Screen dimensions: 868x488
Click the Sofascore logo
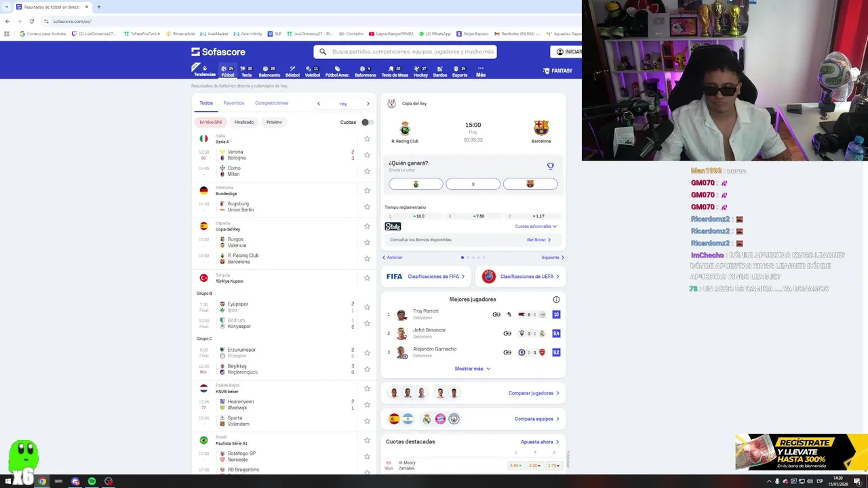pos(218,52)
